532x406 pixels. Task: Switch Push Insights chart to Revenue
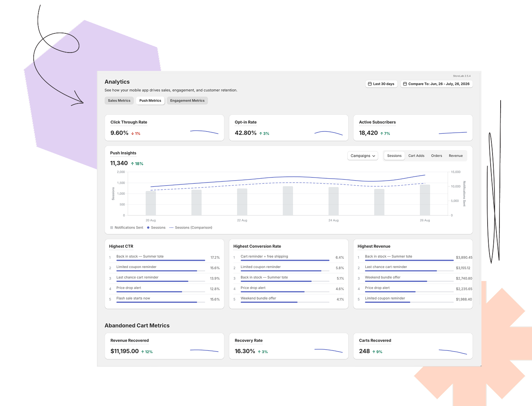coord(456,156)
